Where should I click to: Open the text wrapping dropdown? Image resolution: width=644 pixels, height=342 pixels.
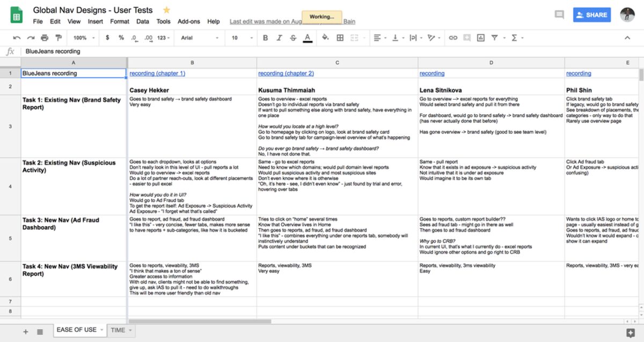coord(415,38)
